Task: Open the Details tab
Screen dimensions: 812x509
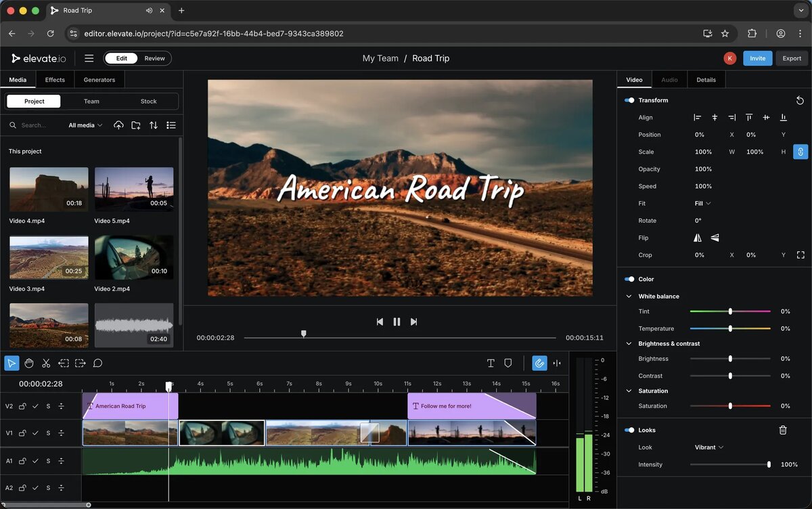Action: [x=706, y=80]
